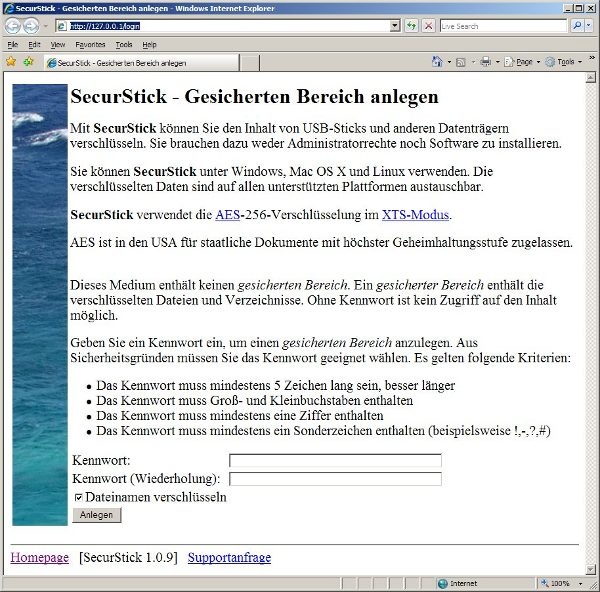Open a new blank tab
This screenshot has width=600, height=592.
249,63
